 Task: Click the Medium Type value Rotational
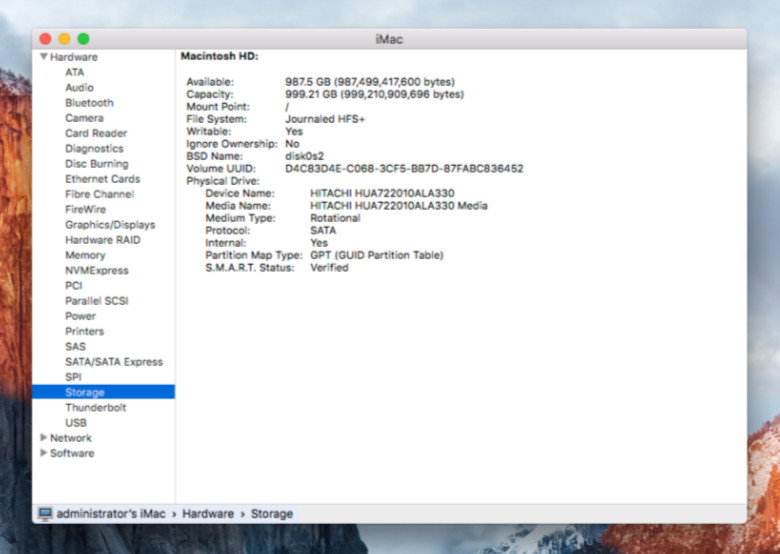(x=335, y=218)
